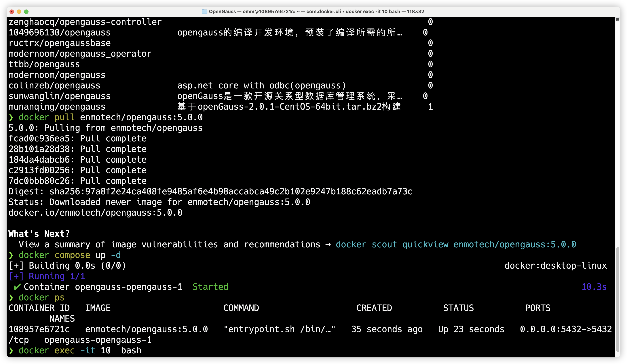Click the 'asp.net core with odbc(opengauss)' description
The width and height of the screenshot is (627, 364).
pyautogui.click(x=261, y=85)
